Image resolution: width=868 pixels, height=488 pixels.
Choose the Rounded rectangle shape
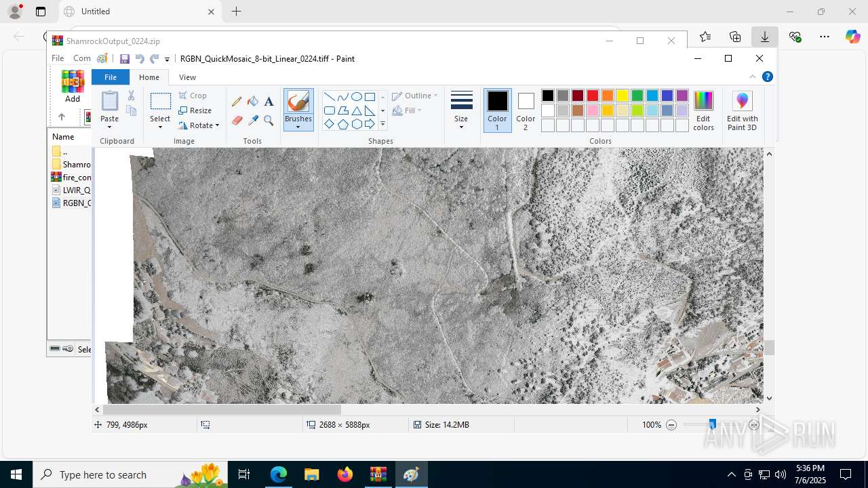pyautogui.click(x=329, y=110)
